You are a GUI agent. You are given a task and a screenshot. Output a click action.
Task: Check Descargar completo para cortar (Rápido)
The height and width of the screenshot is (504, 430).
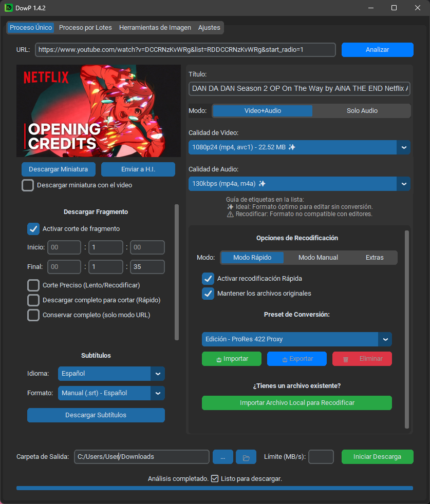pos(33,300)
